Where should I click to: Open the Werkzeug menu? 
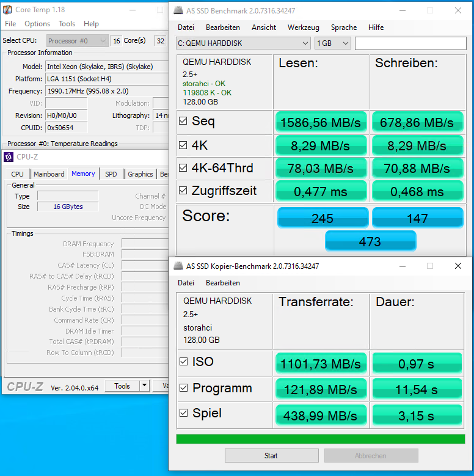click(x=304, y=27)
